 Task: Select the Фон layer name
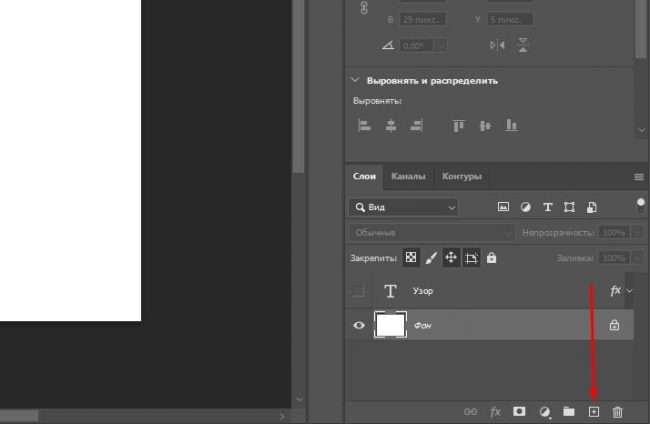[x=422, y=326]
